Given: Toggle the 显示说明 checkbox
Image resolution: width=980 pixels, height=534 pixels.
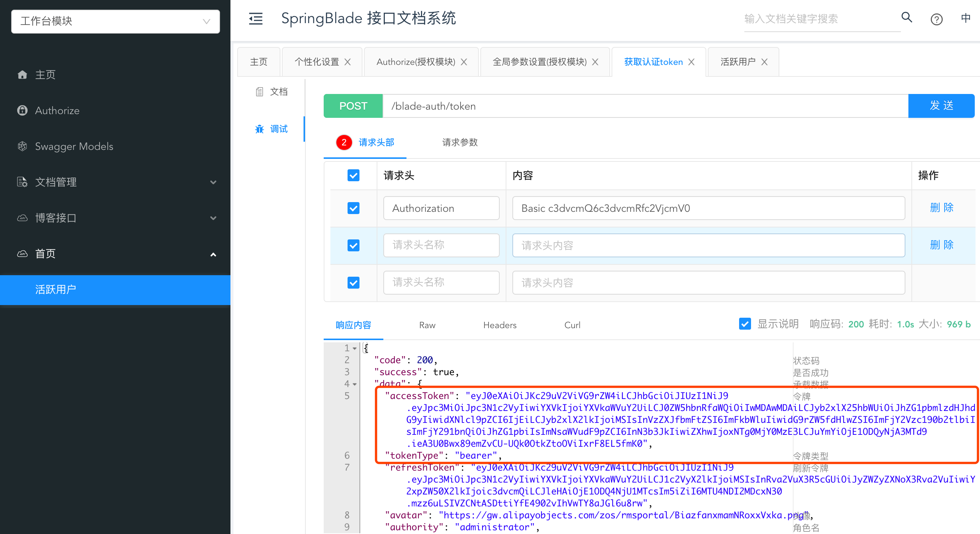Looking at the screenshot, I should pyautogui.click(x=745, y=324).
